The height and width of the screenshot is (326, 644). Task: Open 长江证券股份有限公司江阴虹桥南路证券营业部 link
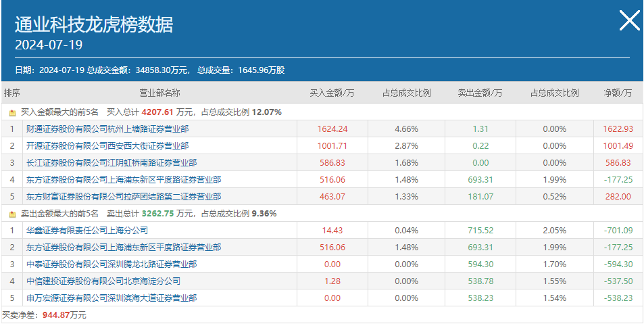(x=112, y=163)
